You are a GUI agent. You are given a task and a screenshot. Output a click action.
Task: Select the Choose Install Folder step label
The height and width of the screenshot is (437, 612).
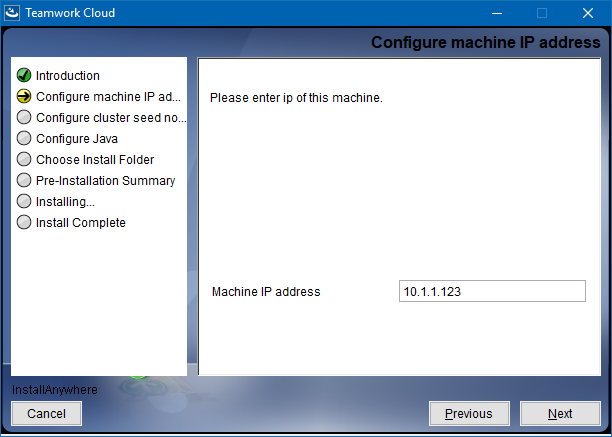[x=95, y=160]
